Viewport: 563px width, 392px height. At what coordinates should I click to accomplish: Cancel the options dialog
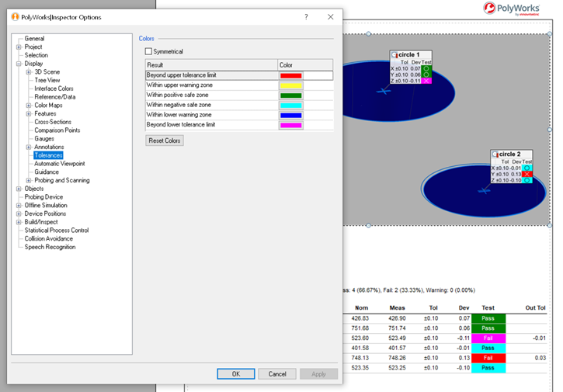[x=277, y=373]
